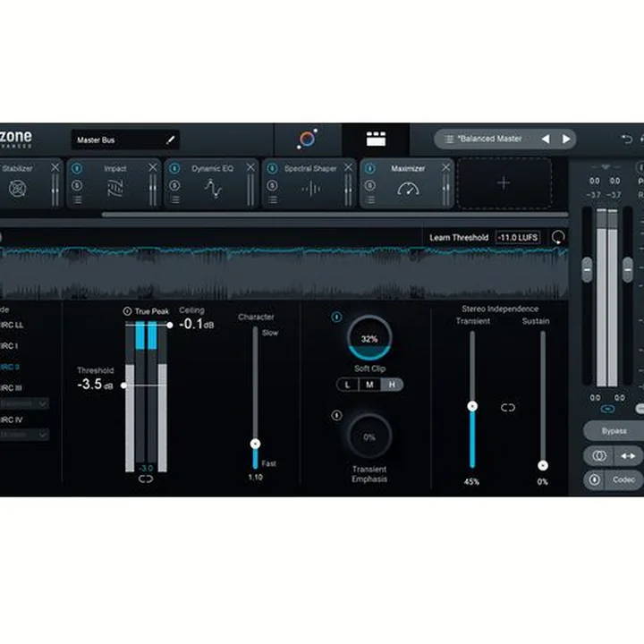This screenshot has height=644, width=644.
Task: Click the Learn Threshold button
Action: tap(459, 238)
